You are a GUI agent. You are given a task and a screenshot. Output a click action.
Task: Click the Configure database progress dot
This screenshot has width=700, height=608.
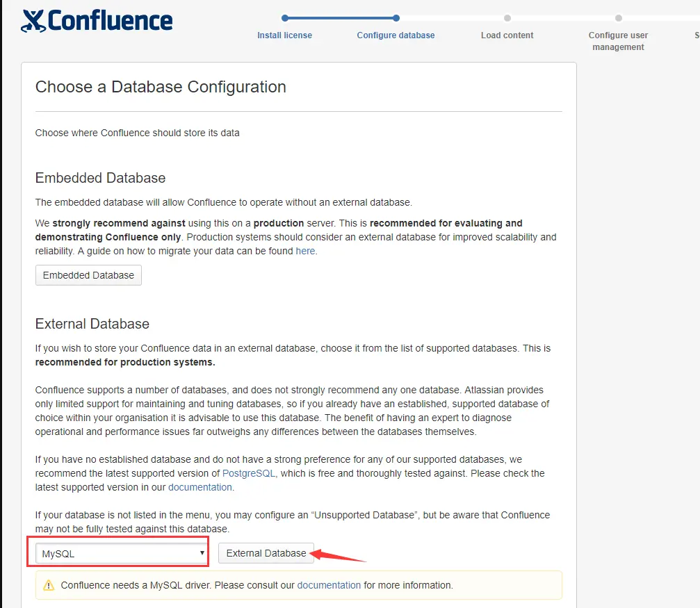(x=396, y=18)
